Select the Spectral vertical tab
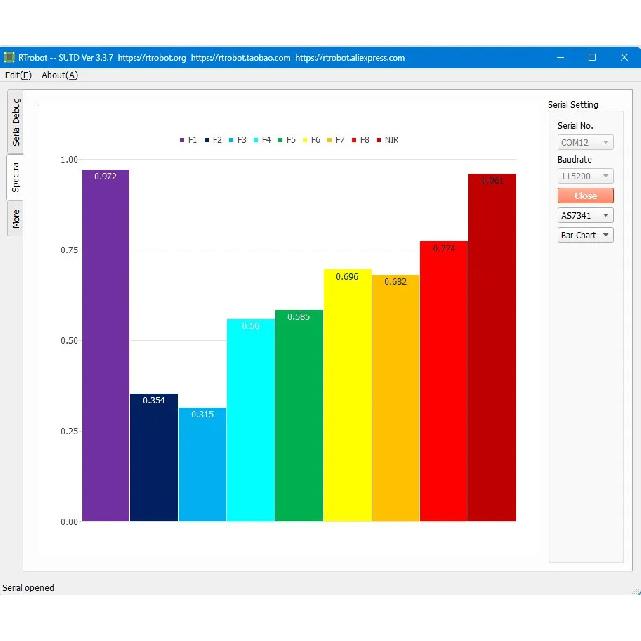This screenshot has width=641, height=641. point(15,177)
